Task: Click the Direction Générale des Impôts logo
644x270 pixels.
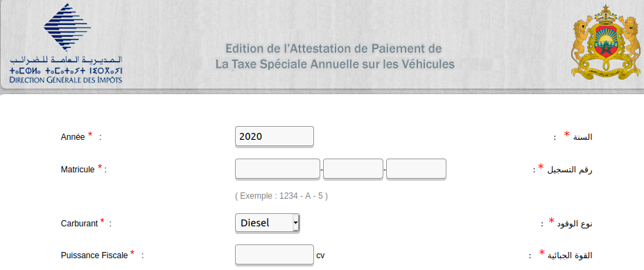Action: pyautogui.click(x=67, y=43)
